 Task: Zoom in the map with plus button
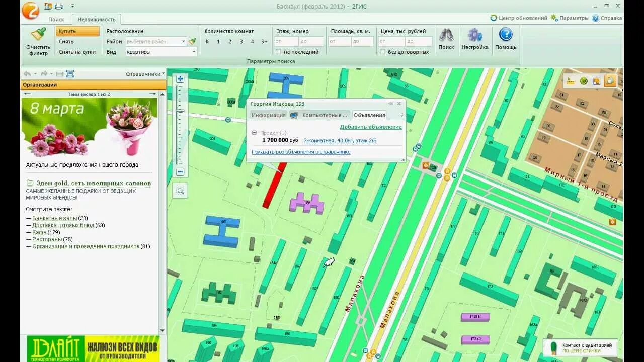180,79
